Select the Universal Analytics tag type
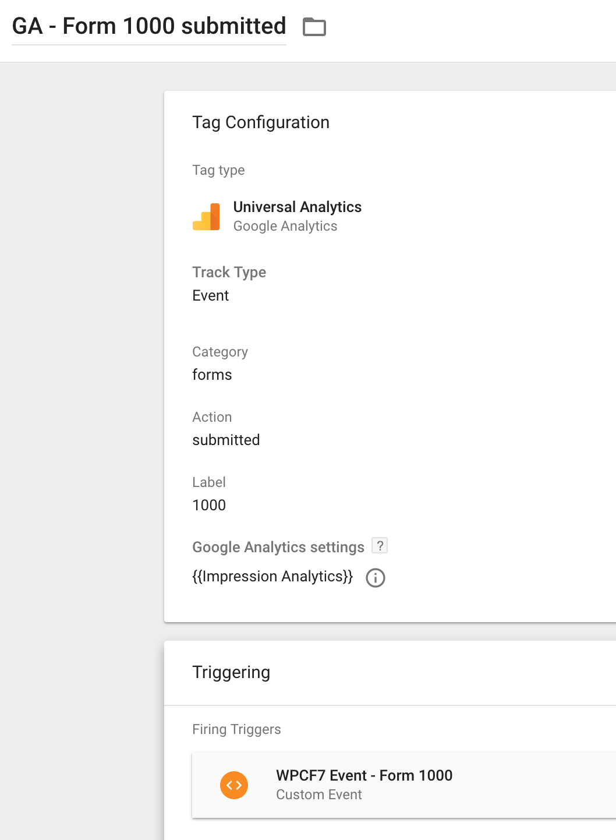Image resolution: width=616 pixels, height=840 pixels. coord(298,207)
